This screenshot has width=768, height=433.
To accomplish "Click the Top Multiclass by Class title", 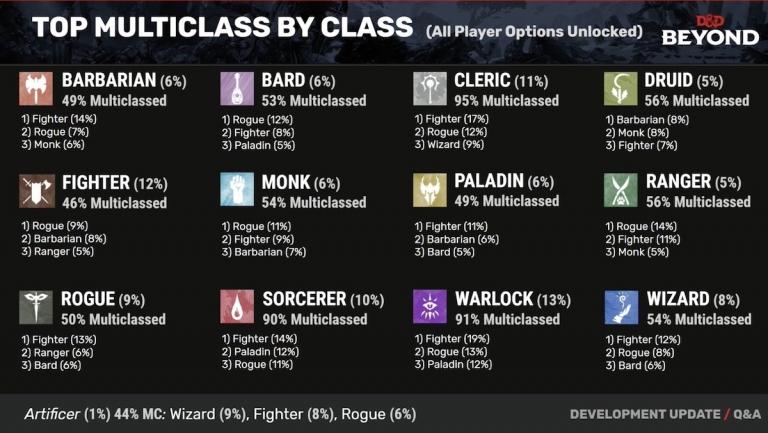I will point(222,28).
